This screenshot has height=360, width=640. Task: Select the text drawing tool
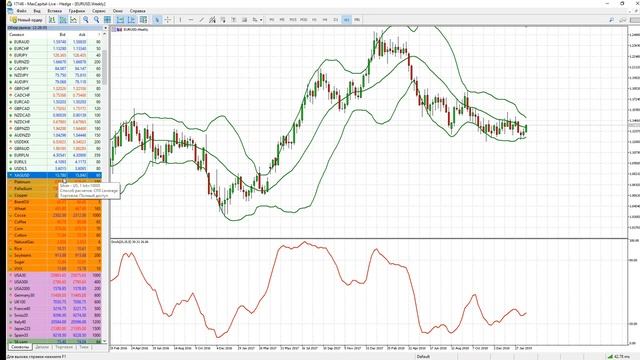234,20
